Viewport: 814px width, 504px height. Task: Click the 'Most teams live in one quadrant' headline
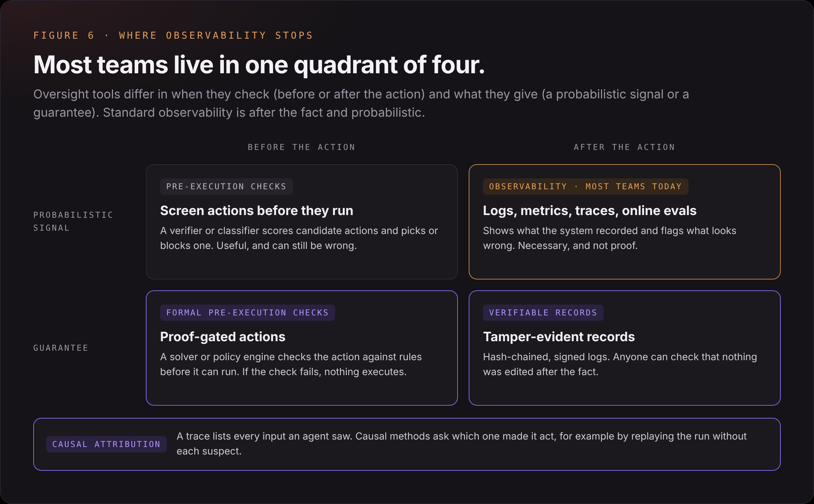tap(259, 65)
